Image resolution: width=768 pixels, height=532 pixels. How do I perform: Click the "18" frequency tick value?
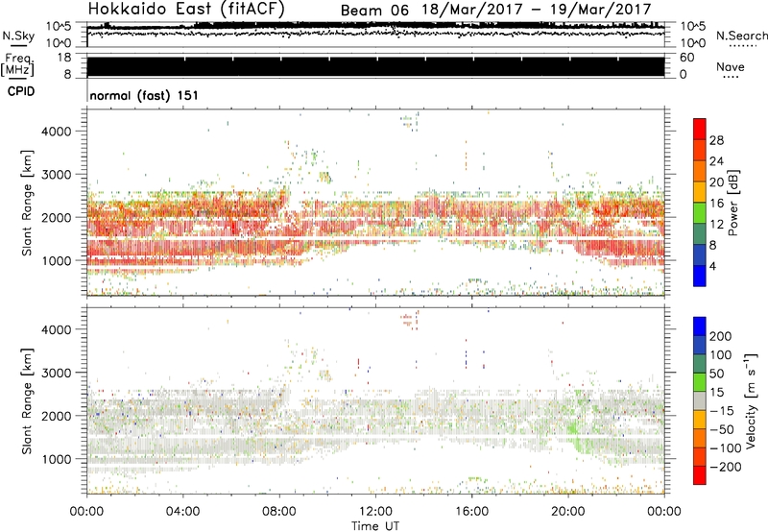63,58
